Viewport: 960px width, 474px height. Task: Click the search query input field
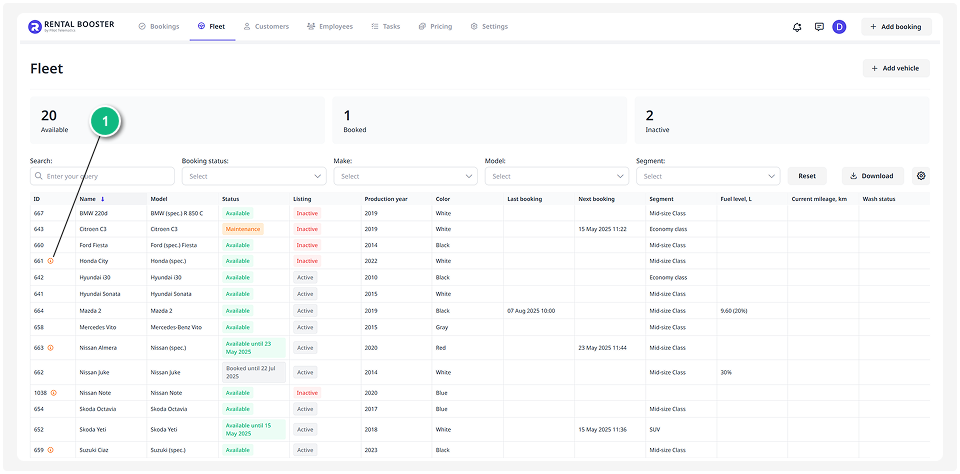(x=103, y=176)
